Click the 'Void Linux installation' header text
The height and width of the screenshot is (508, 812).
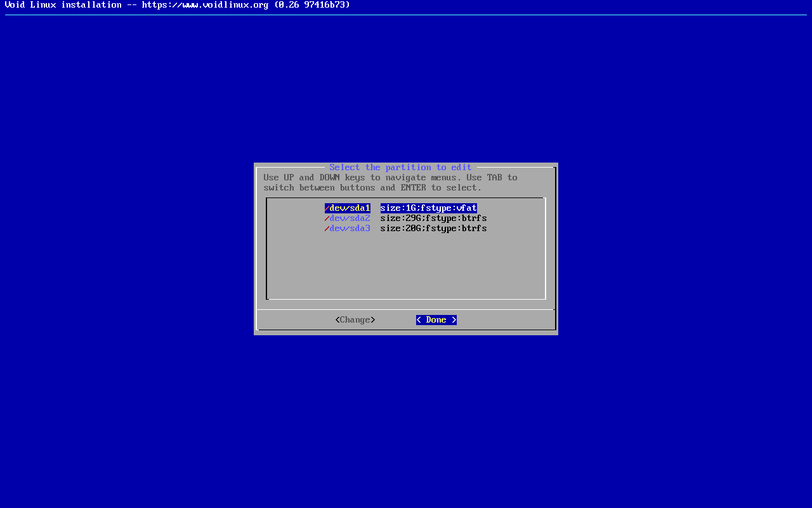(63, 5)
